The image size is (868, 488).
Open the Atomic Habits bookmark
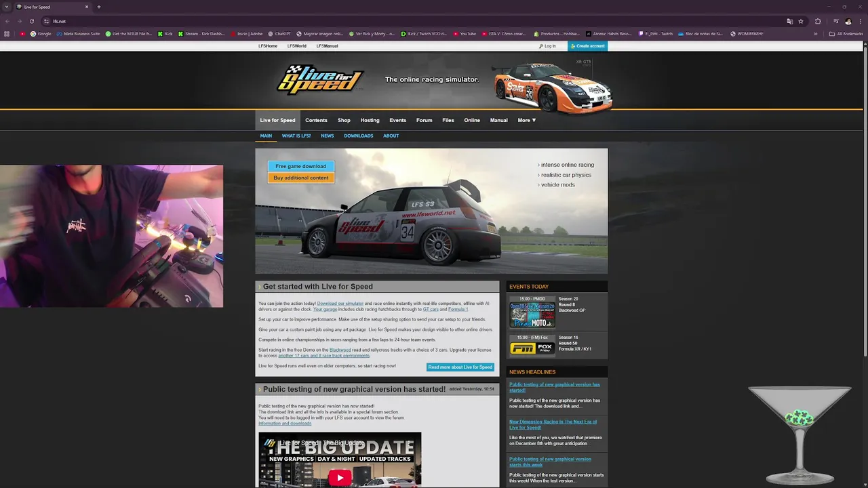click(x=608, y=33)
